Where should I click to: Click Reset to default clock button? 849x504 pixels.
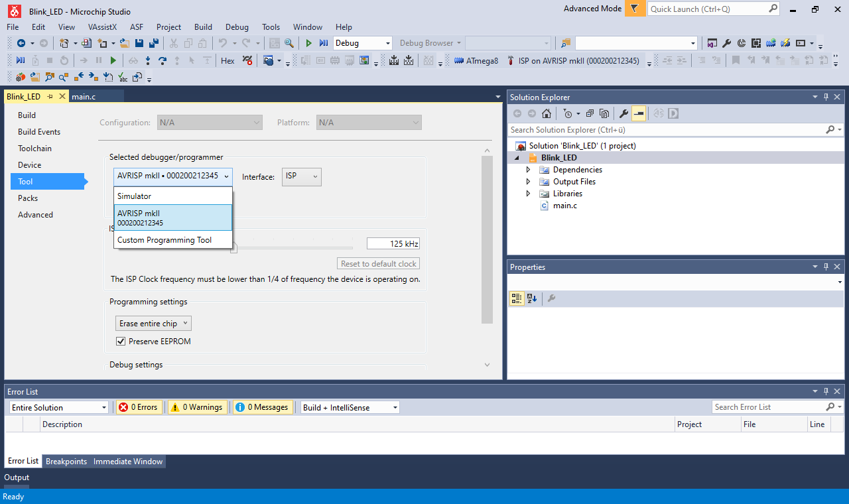click(379, 264)
